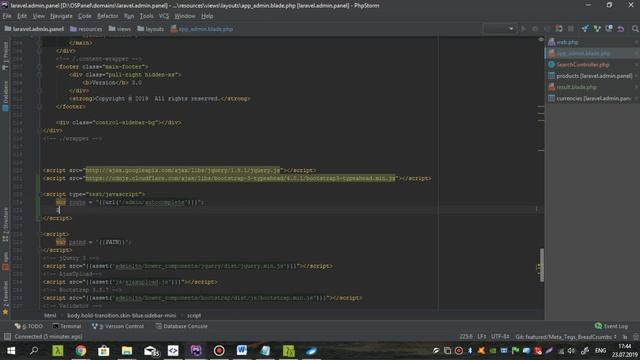Viewport: 640px width, 360px height.
Task: Click the googleapis jquery.js script URL
Action: point(182,170)
